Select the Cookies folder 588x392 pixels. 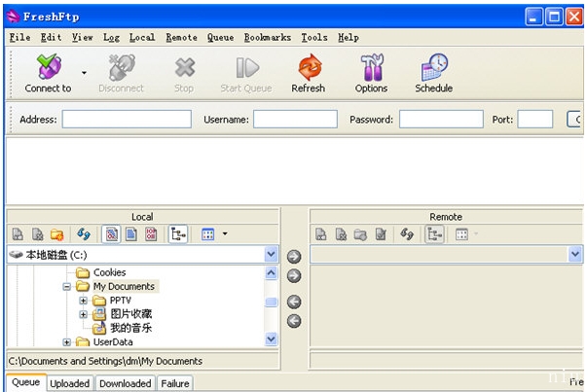pos(109,272)
